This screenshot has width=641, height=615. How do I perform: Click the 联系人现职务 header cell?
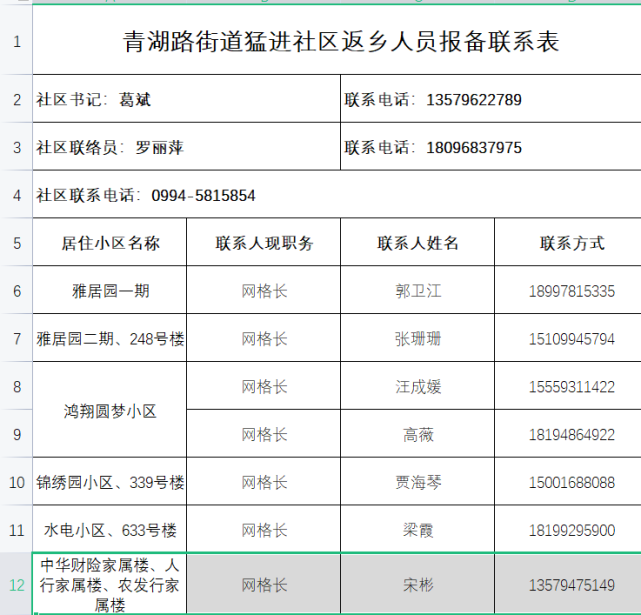264,242
